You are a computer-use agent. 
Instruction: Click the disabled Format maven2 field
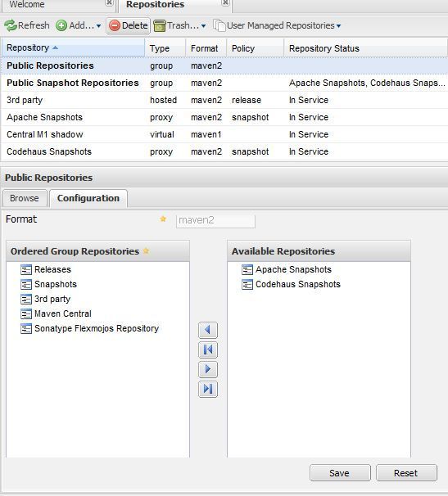[x=215, y=220]
